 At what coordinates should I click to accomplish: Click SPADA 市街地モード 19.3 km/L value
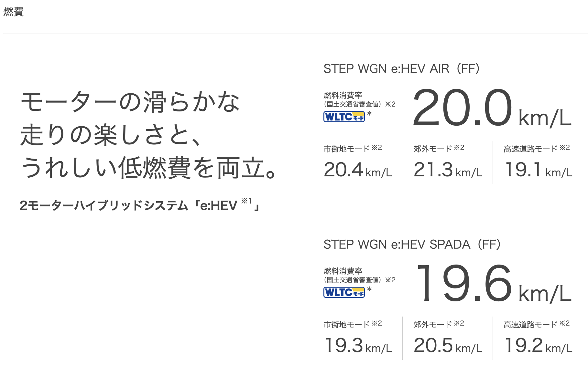point(358,346)
